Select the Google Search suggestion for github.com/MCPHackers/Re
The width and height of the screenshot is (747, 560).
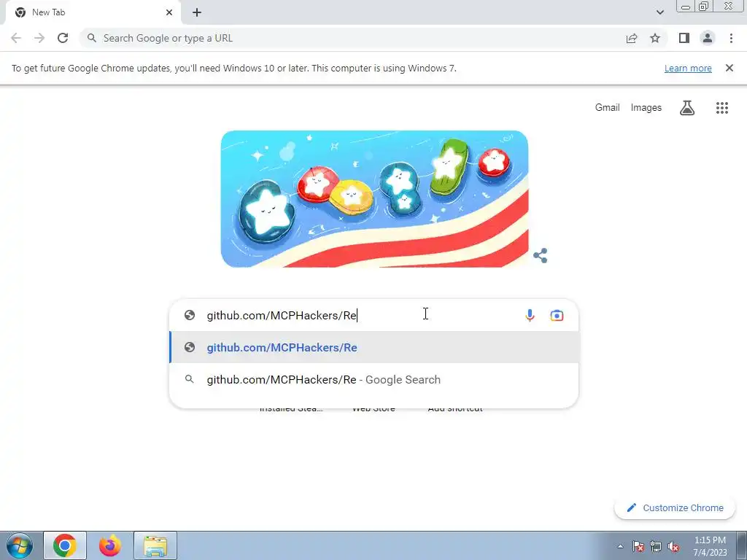[x=374, y=379]
